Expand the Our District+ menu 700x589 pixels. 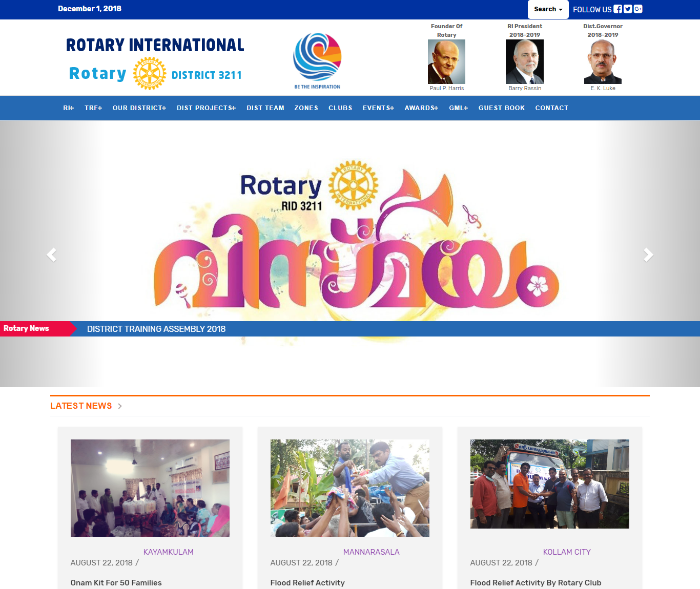pos(139,108)
